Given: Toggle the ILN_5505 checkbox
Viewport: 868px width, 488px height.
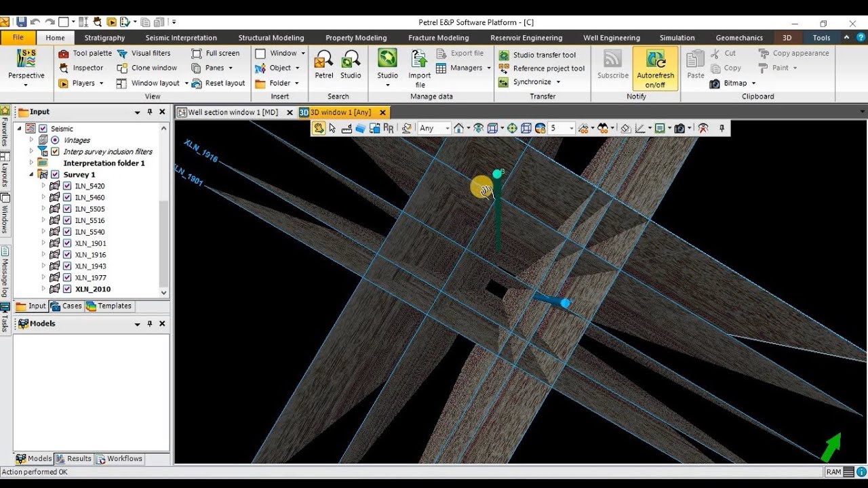Looking at the screenshot, I should (67, 209).
